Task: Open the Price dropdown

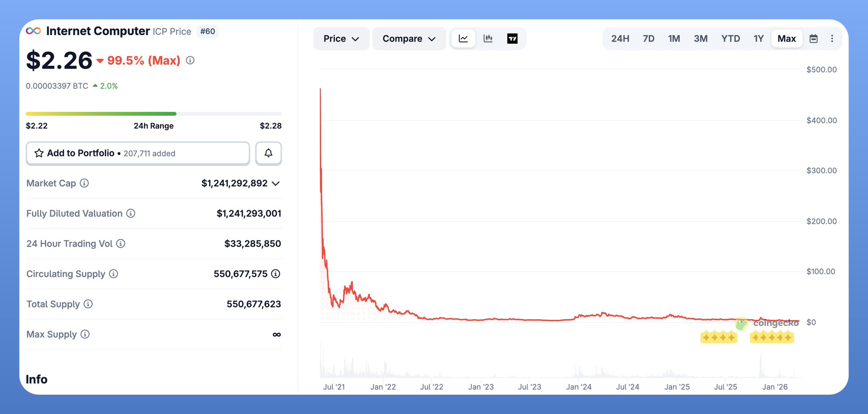Action: (341, 39)
